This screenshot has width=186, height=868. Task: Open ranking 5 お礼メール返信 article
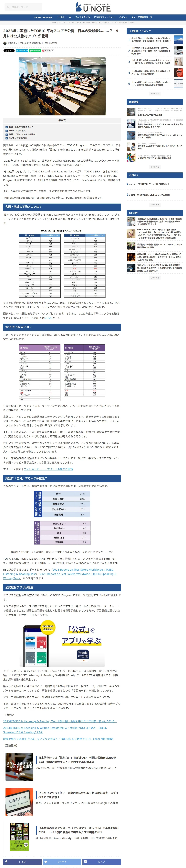point(151,84)
